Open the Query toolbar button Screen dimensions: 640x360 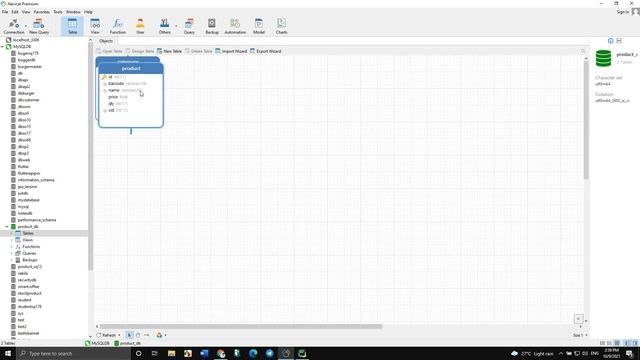[189, 26]
